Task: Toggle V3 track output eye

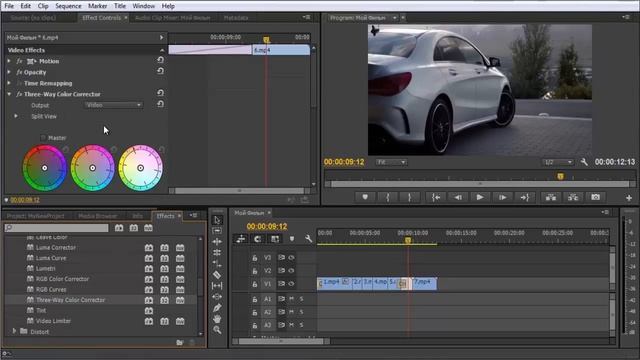Action: (291, 258)
